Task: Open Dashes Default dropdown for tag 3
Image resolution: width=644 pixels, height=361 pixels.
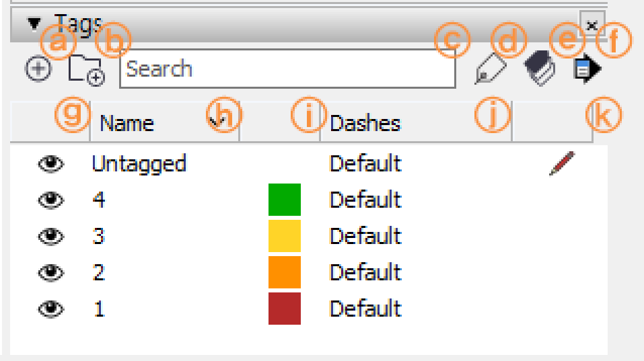Action: click(x=365, y=236)
